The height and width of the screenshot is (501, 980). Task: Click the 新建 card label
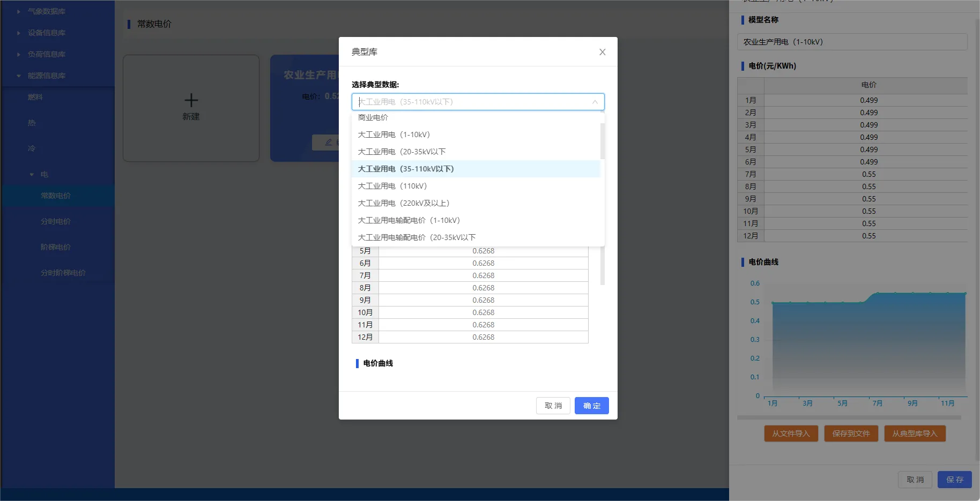[x=191, y=116]
